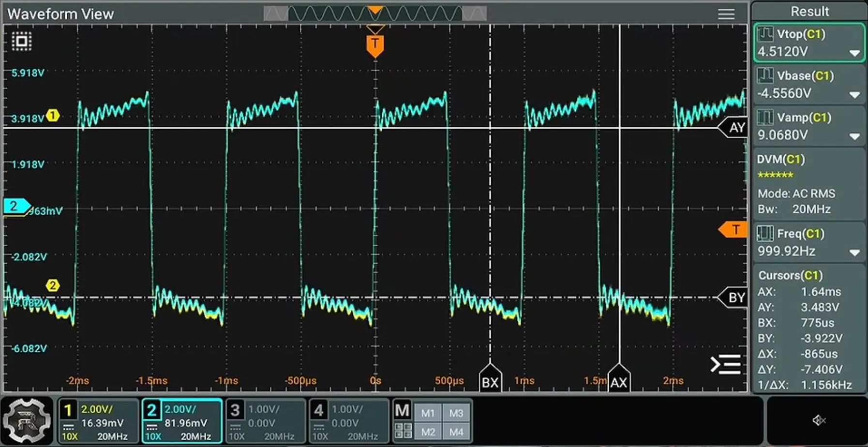Expand the Freq(C1) dropdown arrow
This screenshot has height=447, width=868.
854,253
